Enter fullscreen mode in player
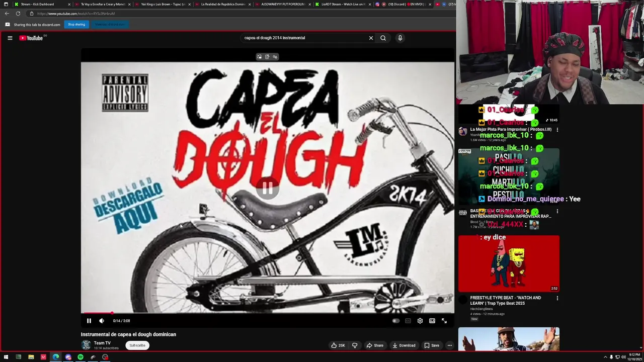 [x=444, y=321]
